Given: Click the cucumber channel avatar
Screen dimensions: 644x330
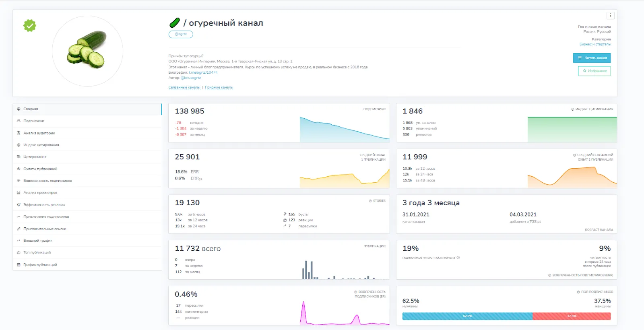Looking at the screenshot, I should click(88, 51).
